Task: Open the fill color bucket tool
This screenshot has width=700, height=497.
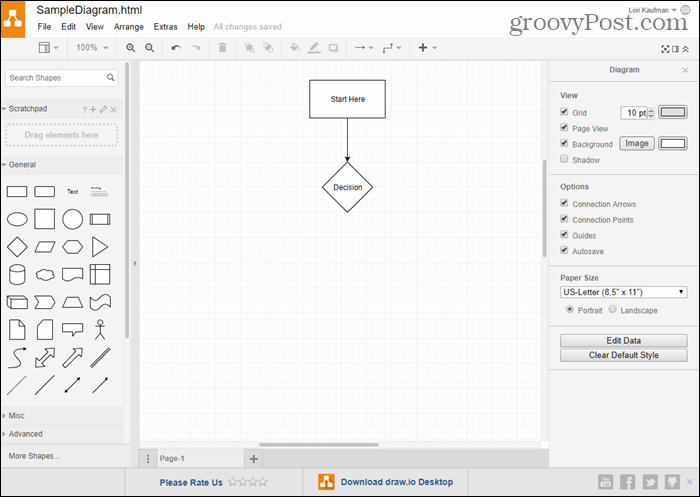Action: (295, 47)
